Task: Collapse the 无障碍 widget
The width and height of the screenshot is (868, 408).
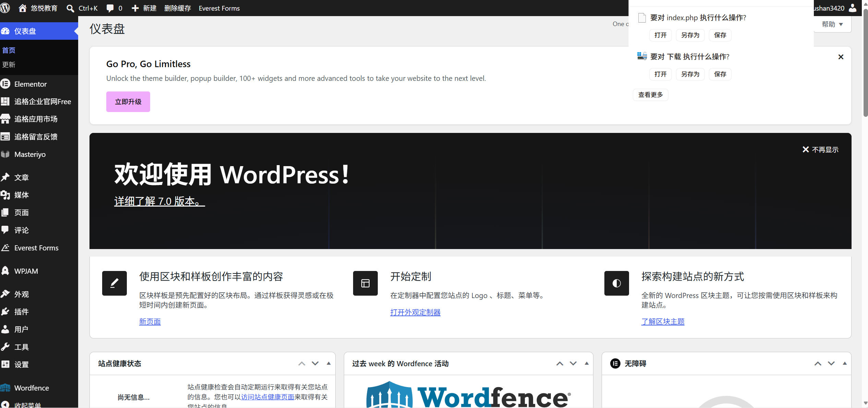Action: coord(845,363)
